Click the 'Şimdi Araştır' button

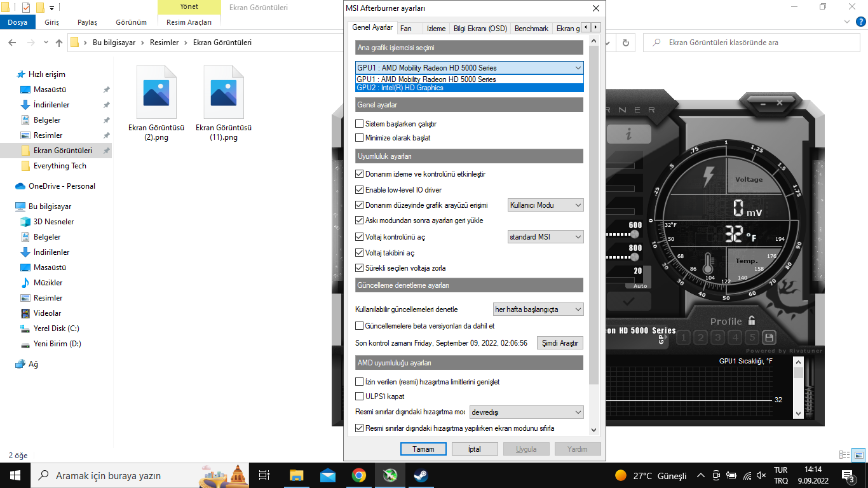point(560,343)
